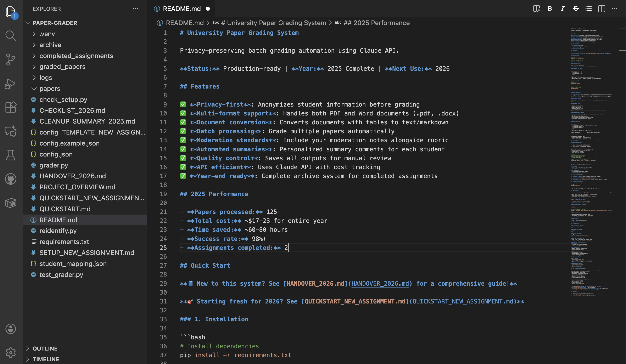Open the GitHub view in sidebar
The image size is (626, 364).
coord(10,179)
